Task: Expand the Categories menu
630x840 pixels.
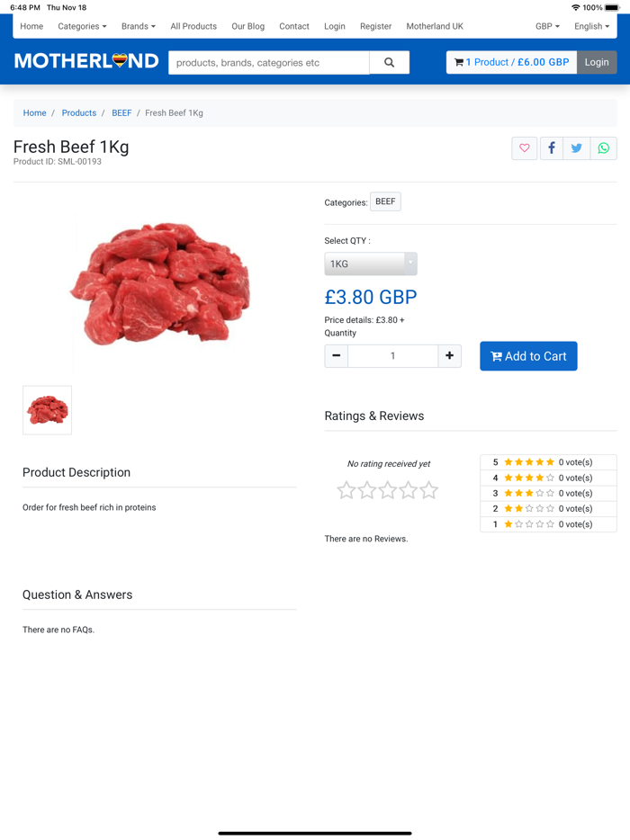Action: 82,27
